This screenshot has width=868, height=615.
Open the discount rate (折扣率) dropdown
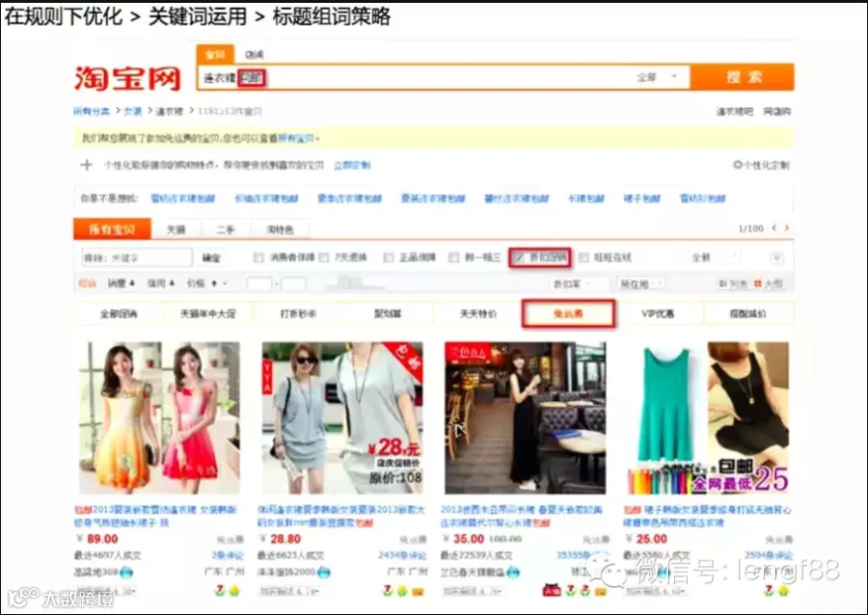(x=581, y=283)
